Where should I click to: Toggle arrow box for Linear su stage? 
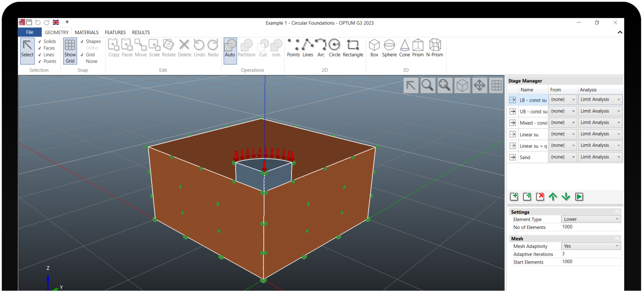(513, 134)
